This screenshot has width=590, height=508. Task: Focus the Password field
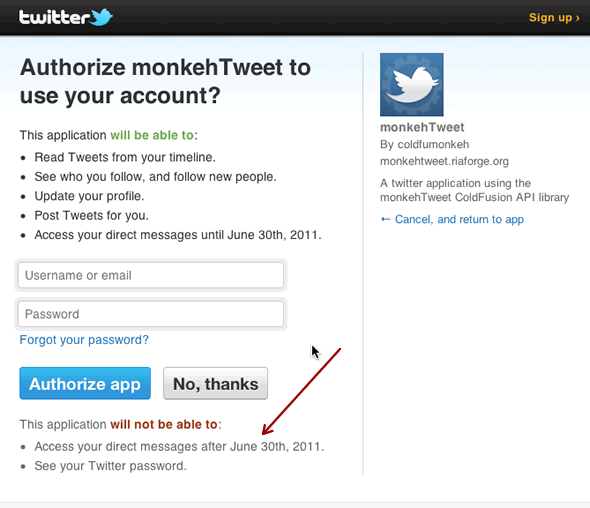coord(151,314)
